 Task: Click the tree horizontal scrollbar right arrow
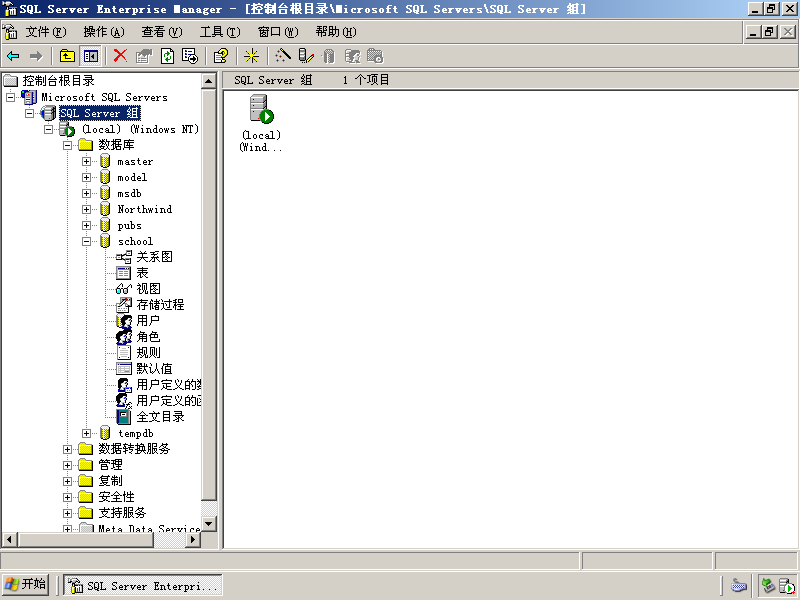pyautogui.click(x=193, y=539)
